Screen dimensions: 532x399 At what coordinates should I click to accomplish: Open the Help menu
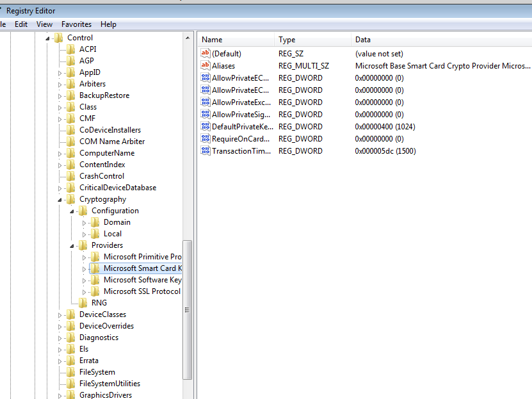[108, 24]
